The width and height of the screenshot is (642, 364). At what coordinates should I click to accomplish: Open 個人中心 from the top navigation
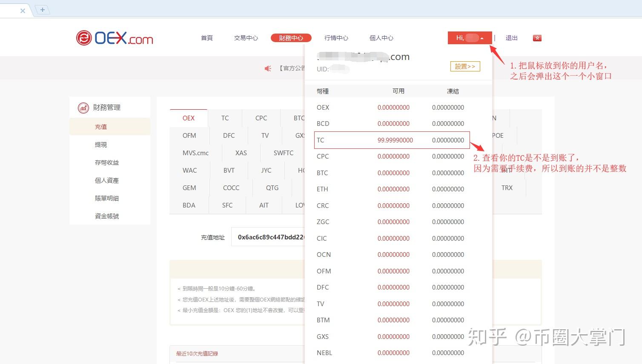pos(381,38)
